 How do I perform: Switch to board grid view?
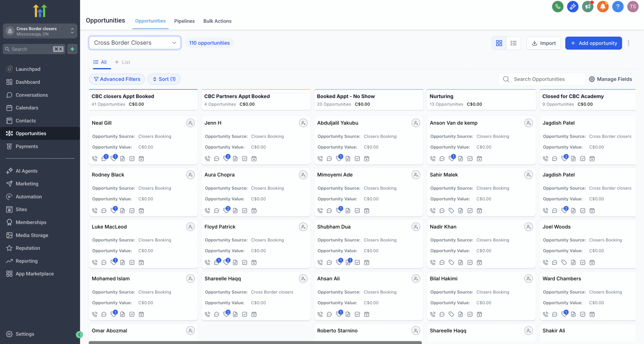coord(499,43)
